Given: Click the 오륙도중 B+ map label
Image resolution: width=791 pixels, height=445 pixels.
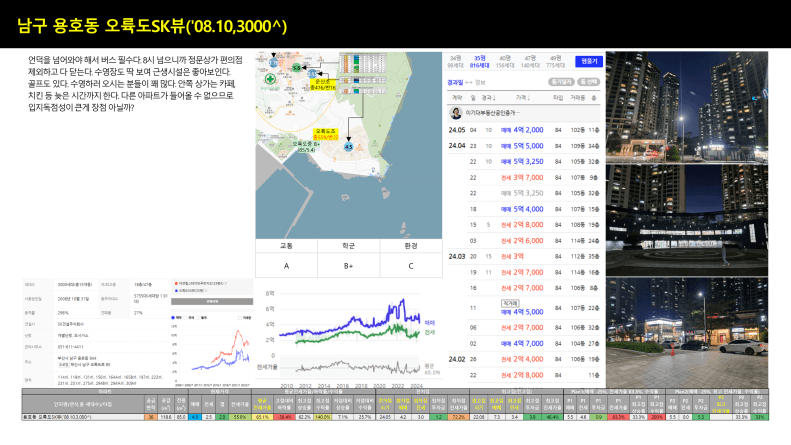Looking at the screenshot, I should click(x=306, y=147).
